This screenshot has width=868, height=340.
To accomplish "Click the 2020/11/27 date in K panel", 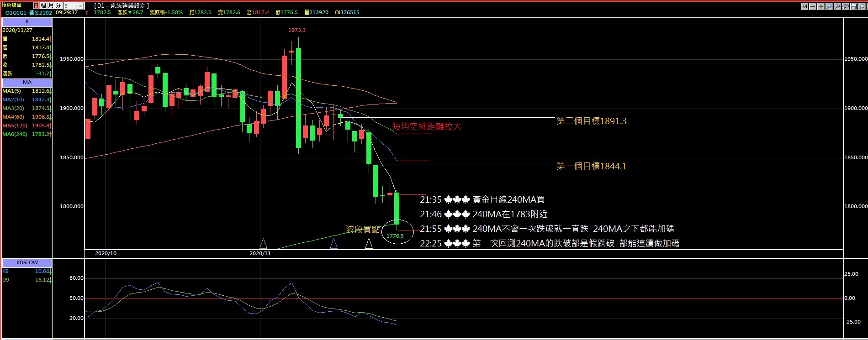I will [17, 30].
